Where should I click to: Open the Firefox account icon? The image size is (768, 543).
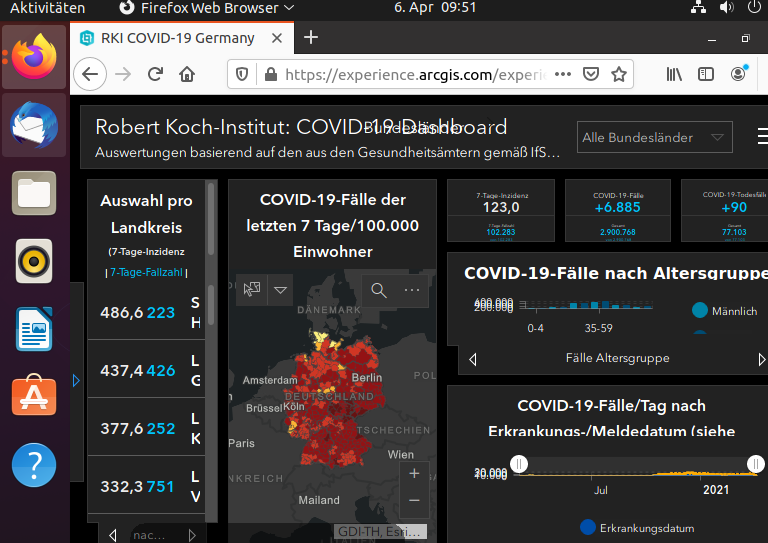click(x=738, y=74)
